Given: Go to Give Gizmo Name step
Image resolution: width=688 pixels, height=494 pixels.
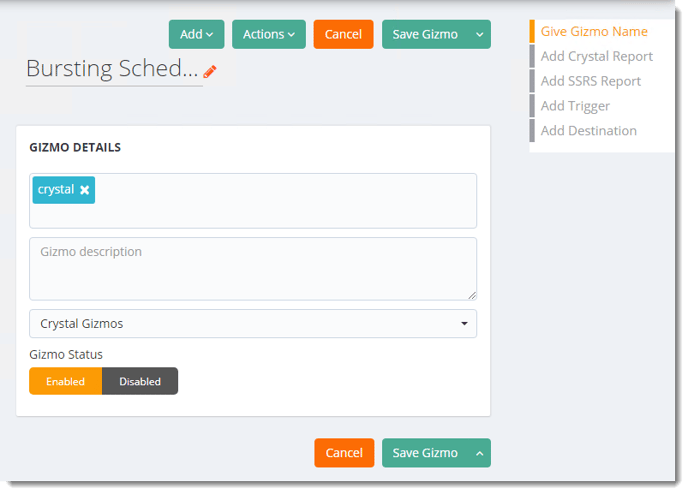Looking at the screenshot, I should point(594,32).
